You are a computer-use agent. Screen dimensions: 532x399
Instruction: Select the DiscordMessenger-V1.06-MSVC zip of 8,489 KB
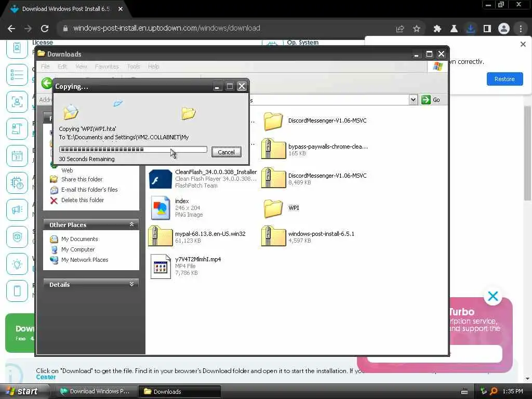tap(314, 178)
